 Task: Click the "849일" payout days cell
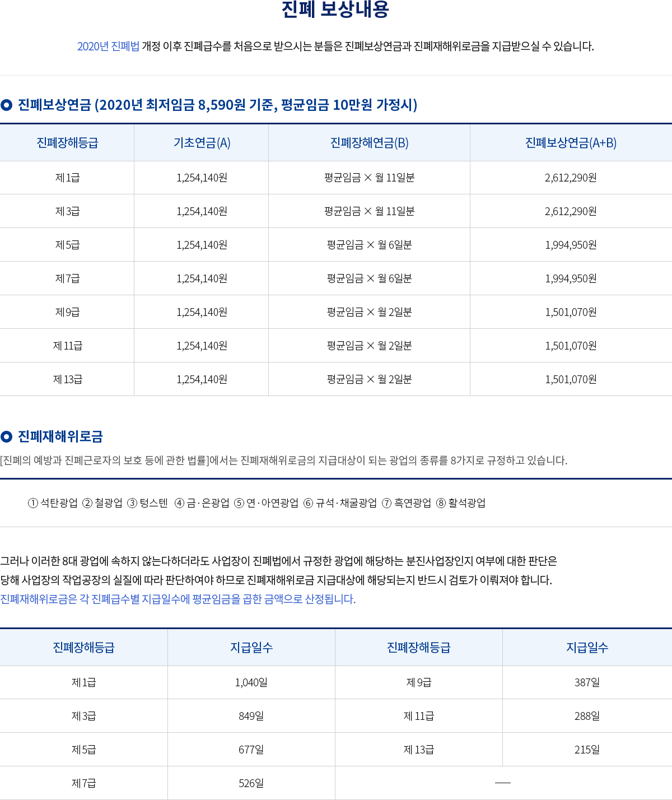(x=251, y=716)
